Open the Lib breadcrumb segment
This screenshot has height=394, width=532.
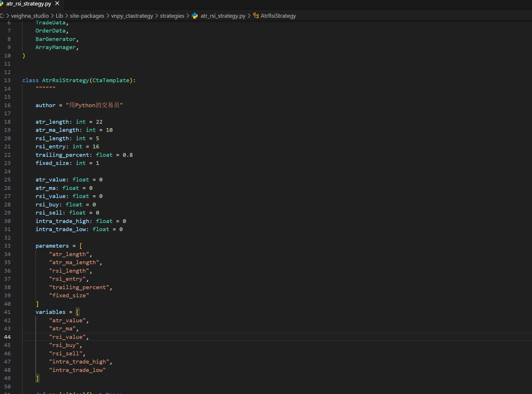(59, 16)
